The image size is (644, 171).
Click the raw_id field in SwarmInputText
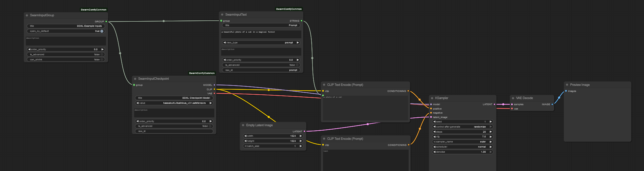(261, 70)
